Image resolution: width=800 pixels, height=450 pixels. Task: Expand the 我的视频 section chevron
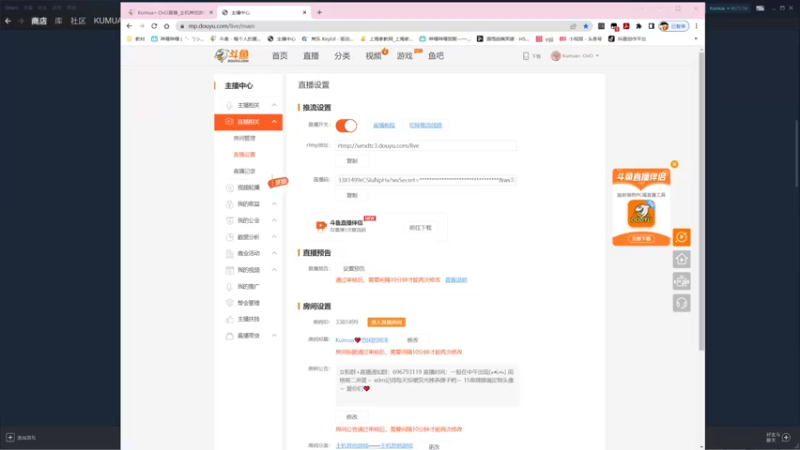coord(274,269)
